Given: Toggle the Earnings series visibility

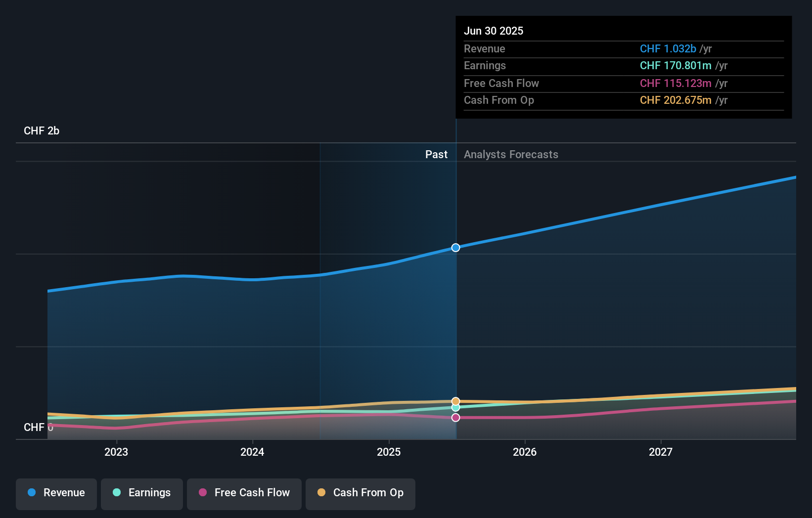Looking at the screenshot, I should [141, 493].
